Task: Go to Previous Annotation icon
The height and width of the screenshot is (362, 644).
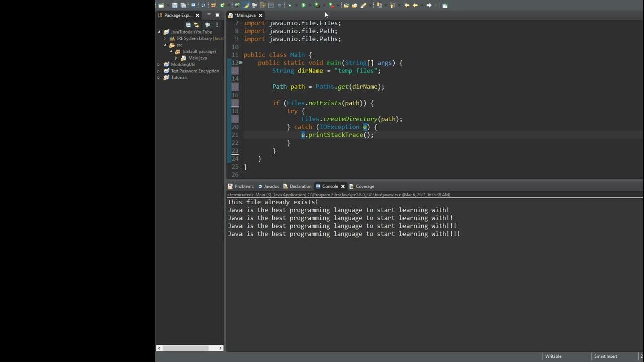Action: point(392,5)
